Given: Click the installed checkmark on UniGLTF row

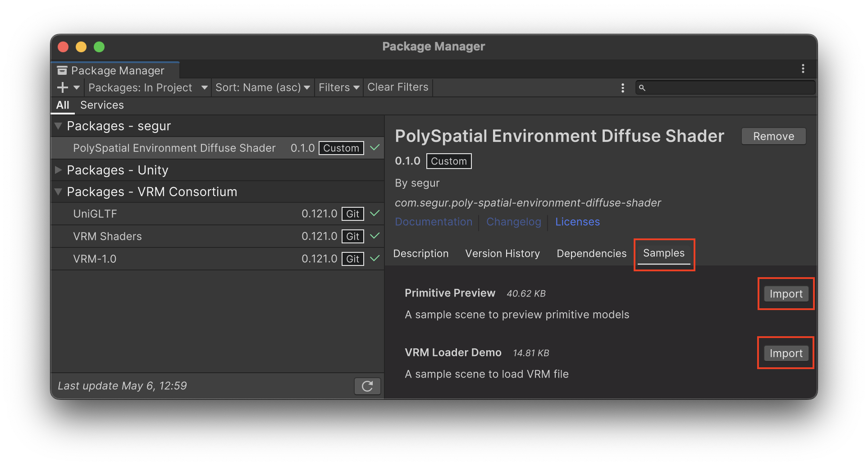Looking at the screenshot, I should (x=375, y=213).
